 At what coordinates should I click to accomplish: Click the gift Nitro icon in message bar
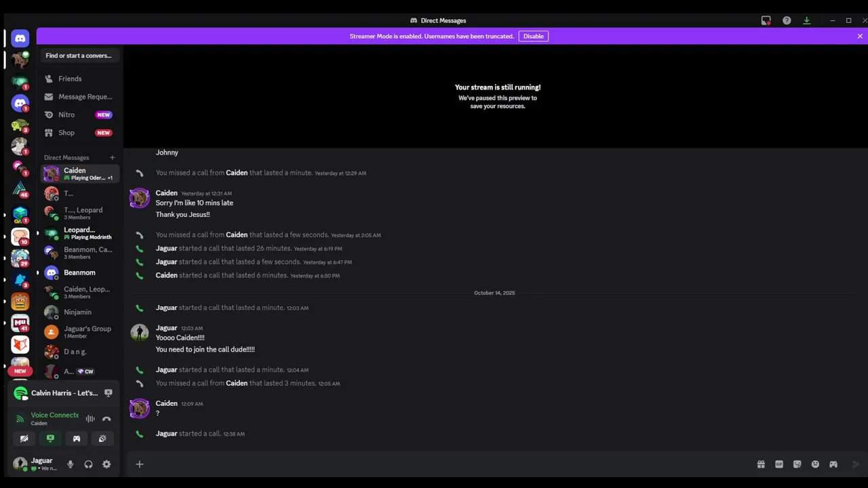pos(761,464)
